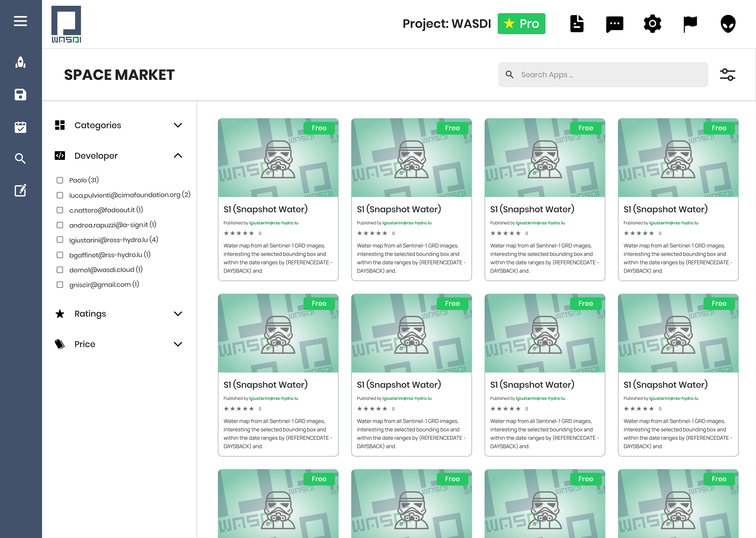Enable the lgiustarini@ress-hydro.lu filter checkbox
The height and width of the screenshot is (538, 756).
coord(60,240)
